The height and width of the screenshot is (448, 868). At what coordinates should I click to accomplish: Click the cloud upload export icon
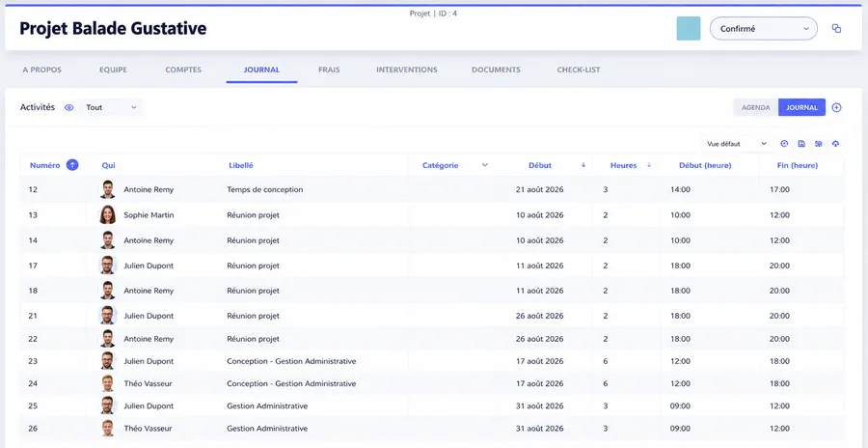click(835, 144)
